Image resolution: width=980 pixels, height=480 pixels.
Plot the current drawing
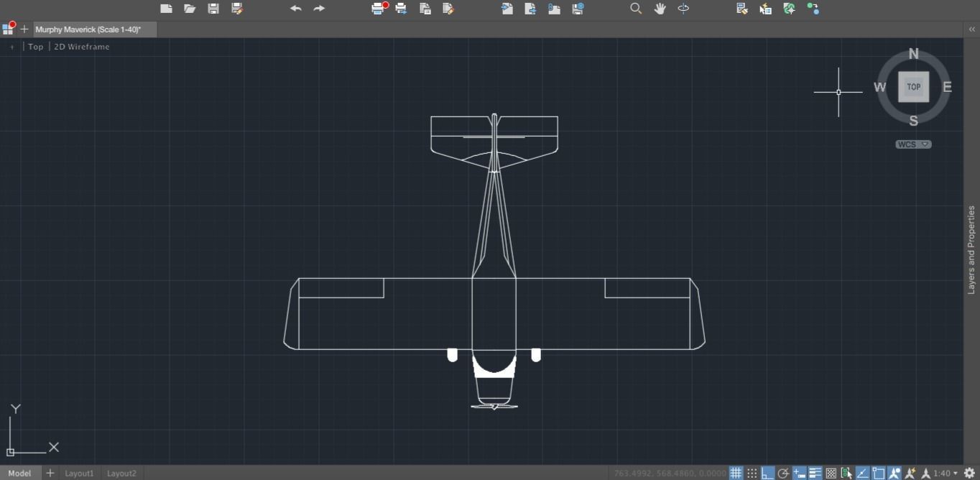click(379, 9)
